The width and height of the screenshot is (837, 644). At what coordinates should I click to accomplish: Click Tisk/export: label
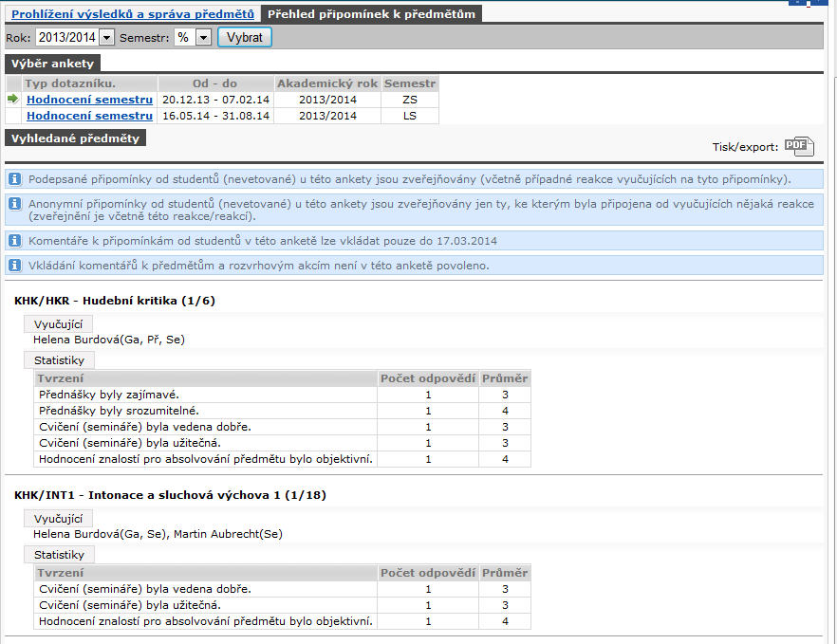(745, 147)
